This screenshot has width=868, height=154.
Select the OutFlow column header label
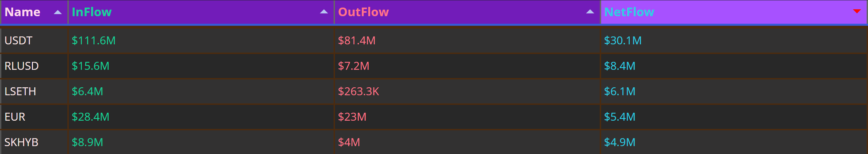pyautogui.click(x=363, y=12)
